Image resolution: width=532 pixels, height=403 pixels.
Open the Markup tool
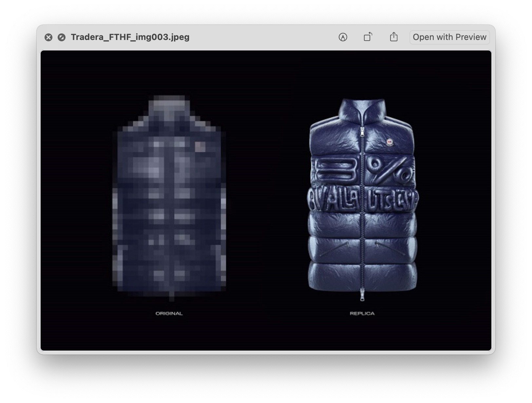343,37
